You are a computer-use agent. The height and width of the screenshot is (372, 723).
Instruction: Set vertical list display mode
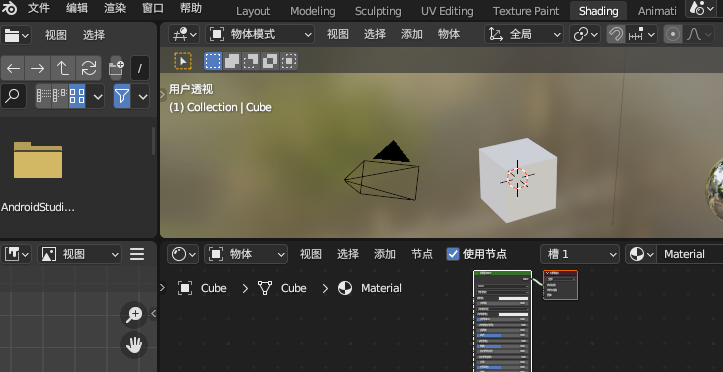click(x=44, y=96)
